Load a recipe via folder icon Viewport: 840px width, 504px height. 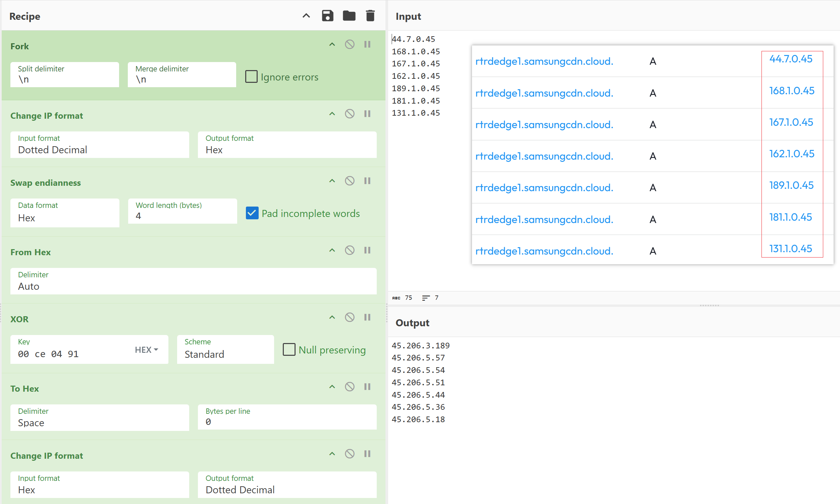[349, 16]
